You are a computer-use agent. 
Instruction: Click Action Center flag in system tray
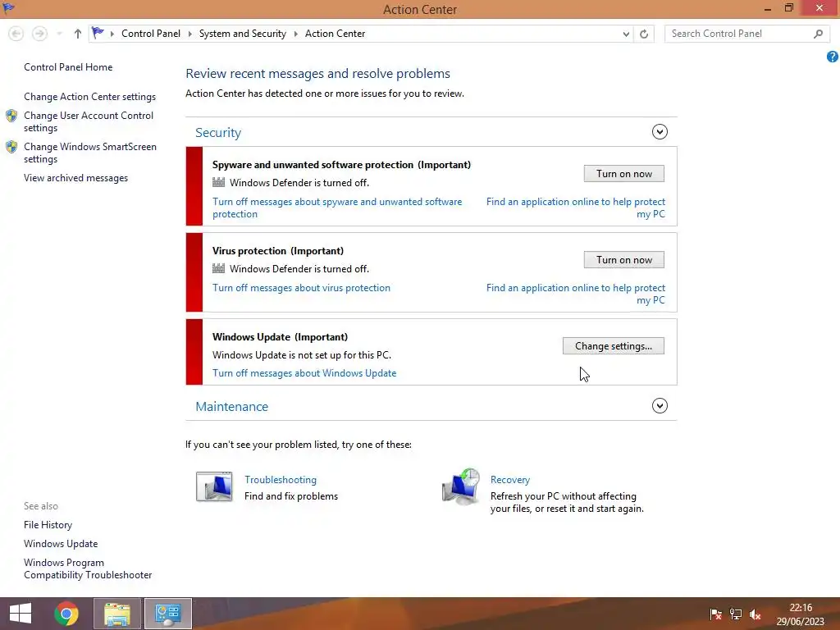tap(715, 614)
